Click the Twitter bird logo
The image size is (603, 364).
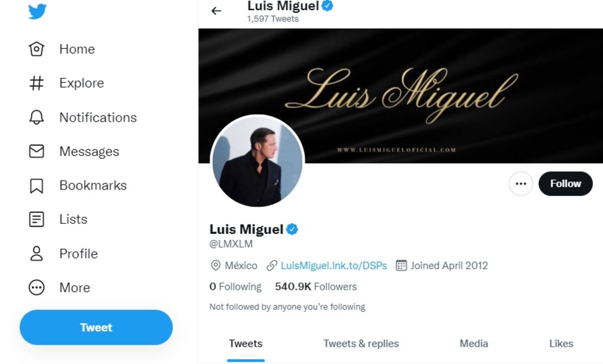[37, 11]
